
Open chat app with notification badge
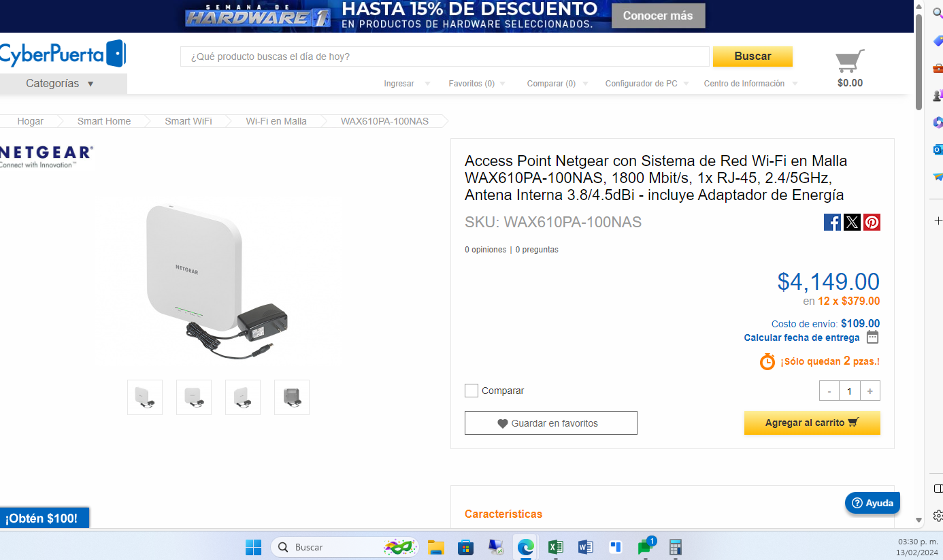pos(646,546)
